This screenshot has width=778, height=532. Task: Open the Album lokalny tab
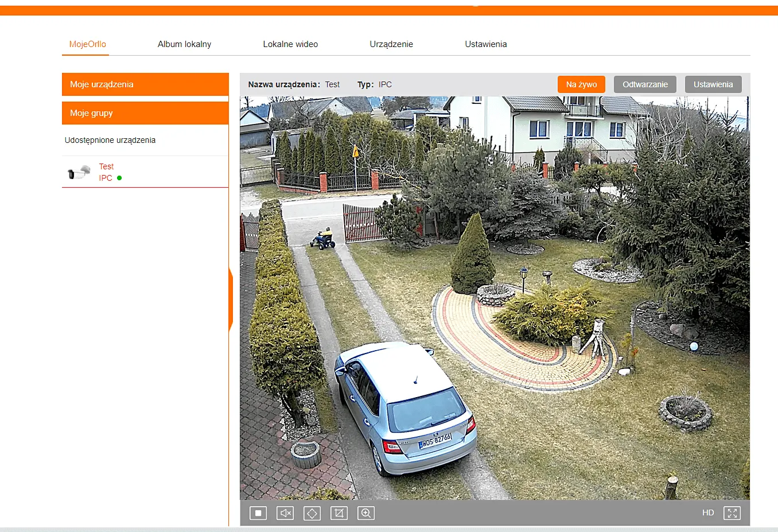click(184, 44)
